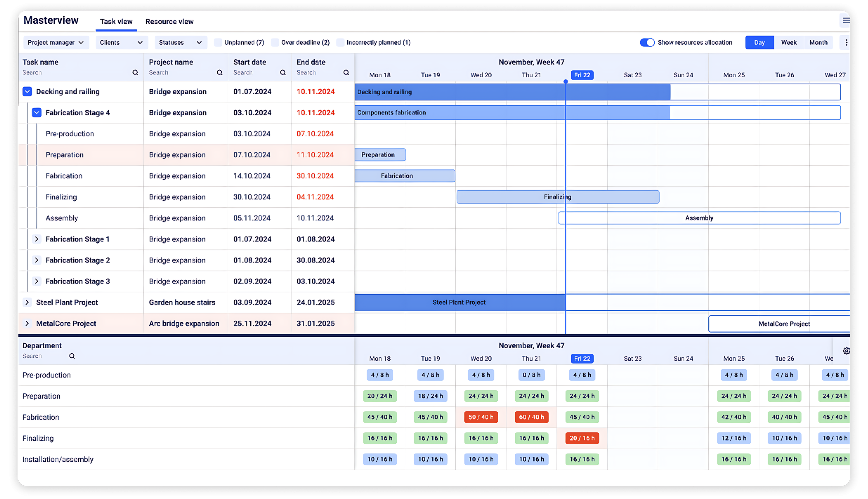
Task: Switch timeline to Month view
Action: [x=818, y=42]
